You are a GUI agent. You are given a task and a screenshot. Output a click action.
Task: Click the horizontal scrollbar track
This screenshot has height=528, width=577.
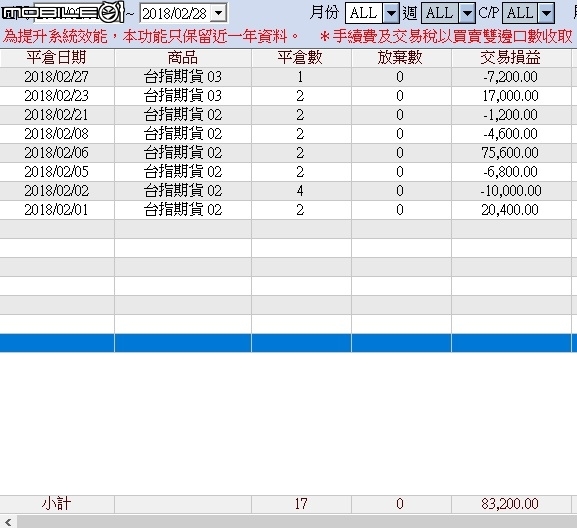[297, 522]
